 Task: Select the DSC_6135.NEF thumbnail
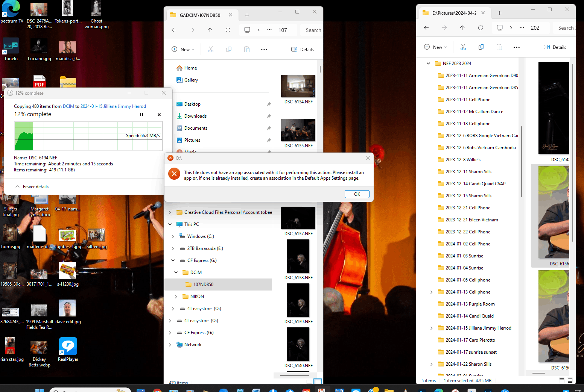pyautogui.click(x=298, y=130)
